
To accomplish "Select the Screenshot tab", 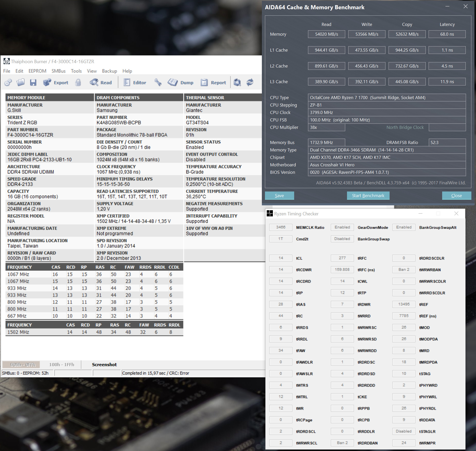I will [104, 364].
